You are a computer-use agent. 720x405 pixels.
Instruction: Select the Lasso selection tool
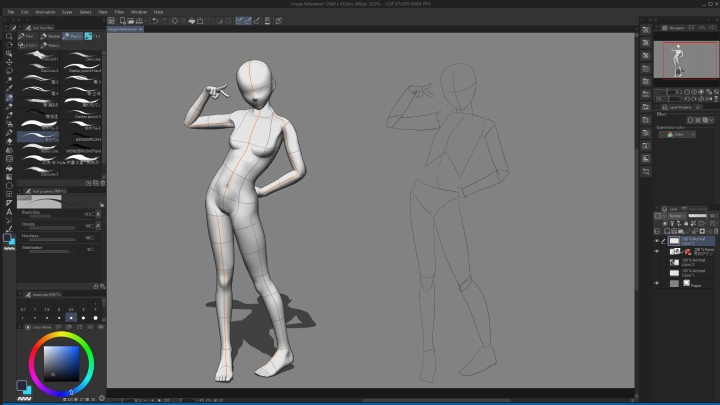tap(9, 71)
